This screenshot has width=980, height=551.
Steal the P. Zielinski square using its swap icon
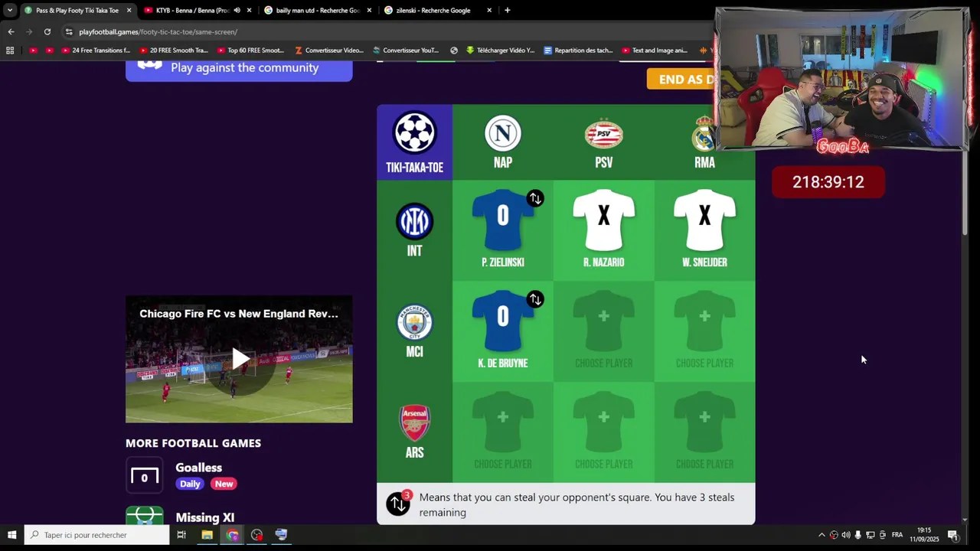pos(535,198)
